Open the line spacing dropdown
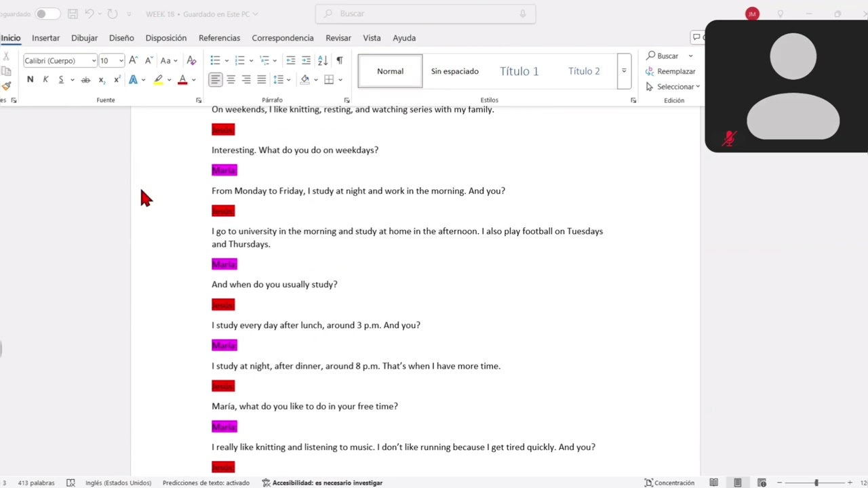This screenshot has width=868, height=488. (x=281, y=79)
